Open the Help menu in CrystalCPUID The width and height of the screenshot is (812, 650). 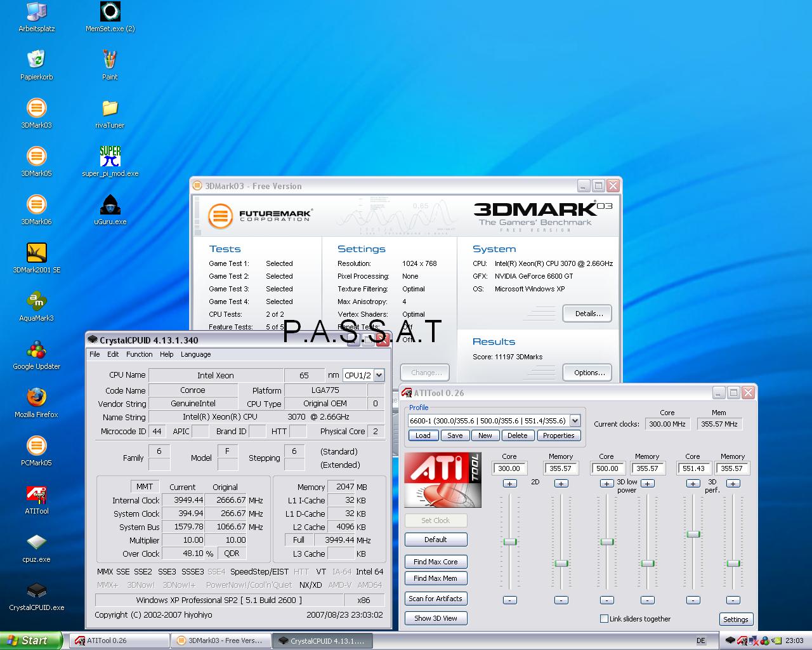[x=166, y=354]
